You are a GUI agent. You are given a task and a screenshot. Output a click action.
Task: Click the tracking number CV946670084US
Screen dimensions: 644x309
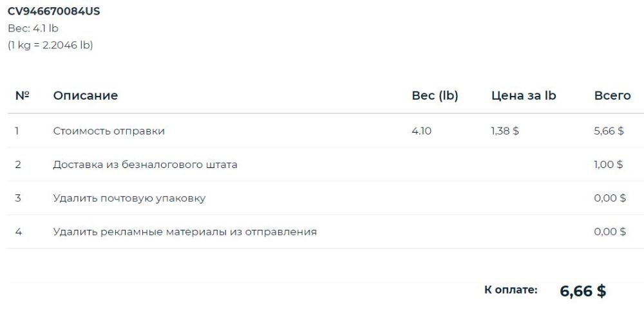54,12
